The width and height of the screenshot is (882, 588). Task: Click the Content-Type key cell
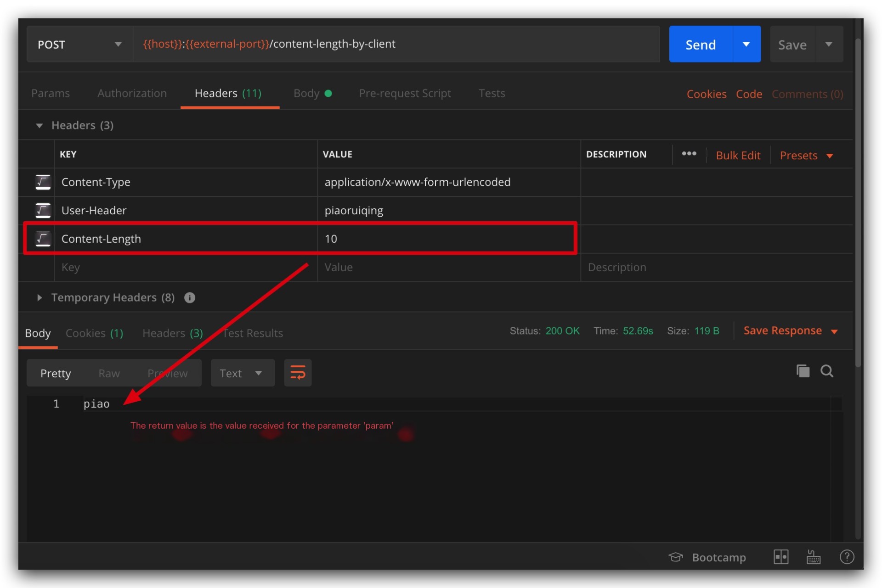[186, 182]
